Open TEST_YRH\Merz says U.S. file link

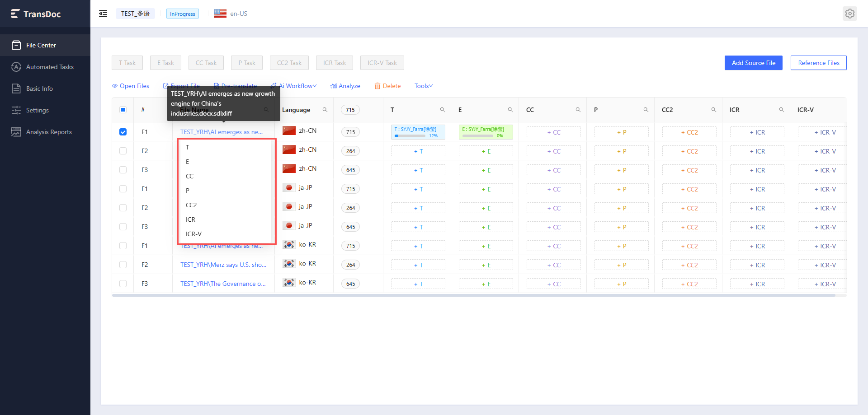[223, 265]
